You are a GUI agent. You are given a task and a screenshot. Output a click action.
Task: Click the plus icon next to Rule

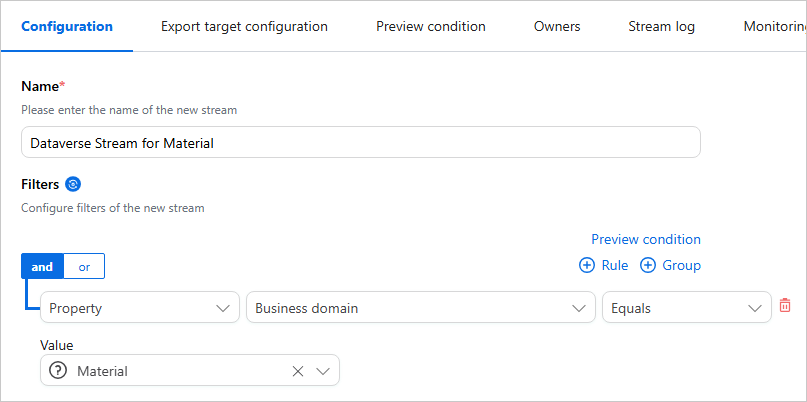pos(587,265)
